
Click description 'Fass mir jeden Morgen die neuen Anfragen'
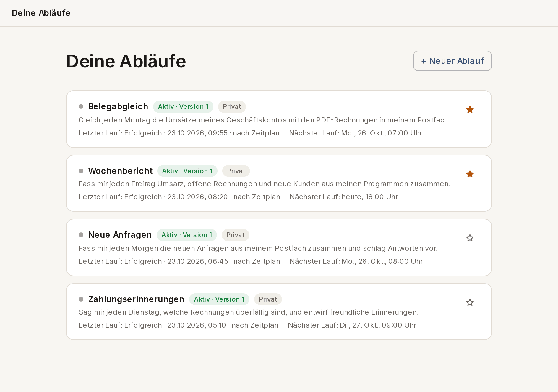(x=258, y=248)
